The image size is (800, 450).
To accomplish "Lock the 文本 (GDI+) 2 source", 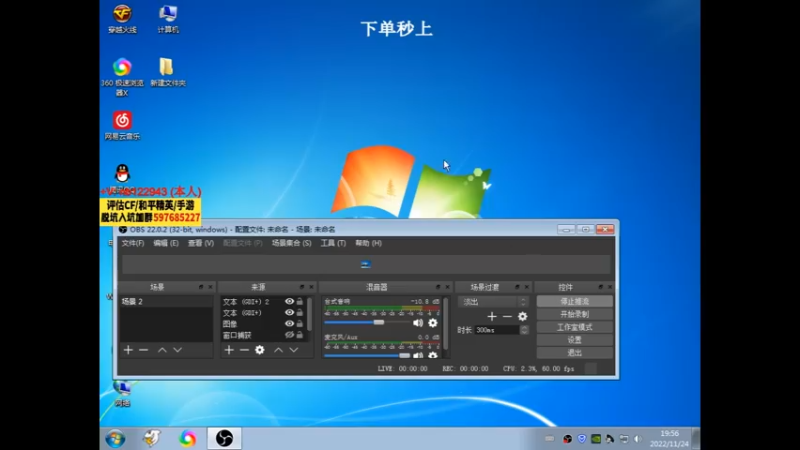I will [300, 302].
